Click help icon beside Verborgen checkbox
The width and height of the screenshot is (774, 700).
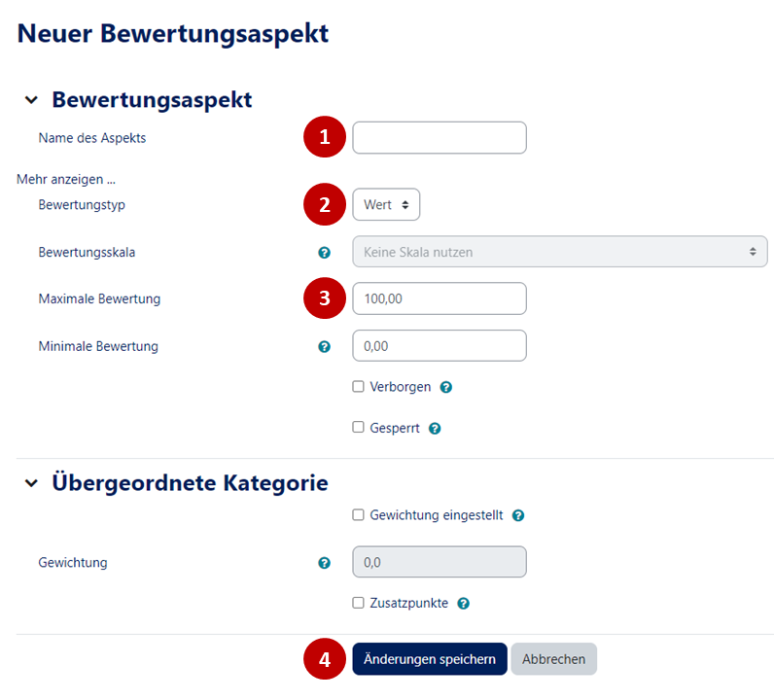tap(446, 387)
